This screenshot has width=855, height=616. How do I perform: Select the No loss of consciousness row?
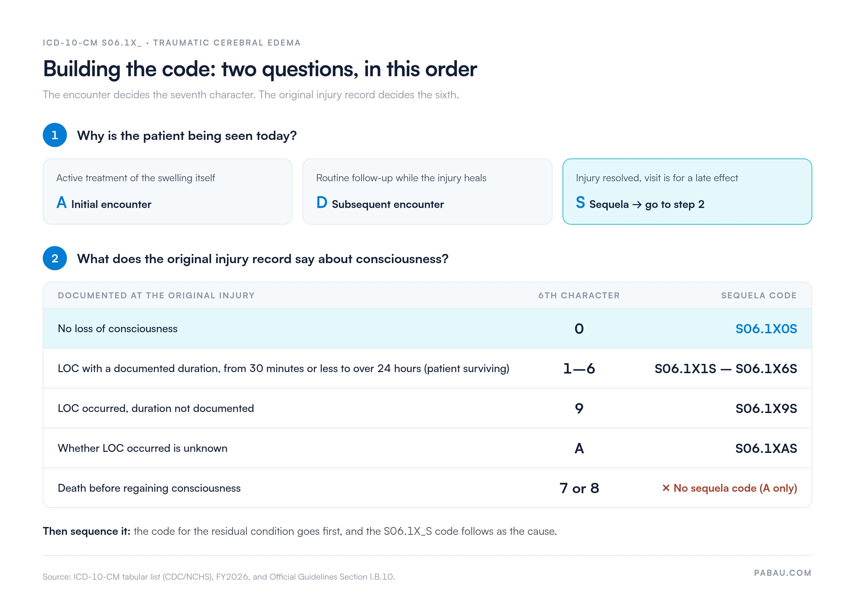(427, 329)
